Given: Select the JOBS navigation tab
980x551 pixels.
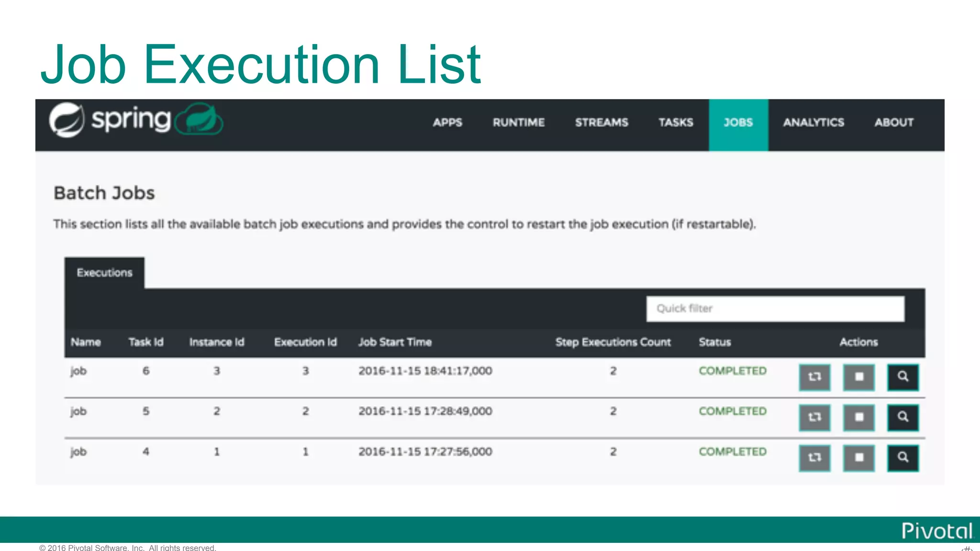Looking at the screenshot, I should [x=738, y=123].
